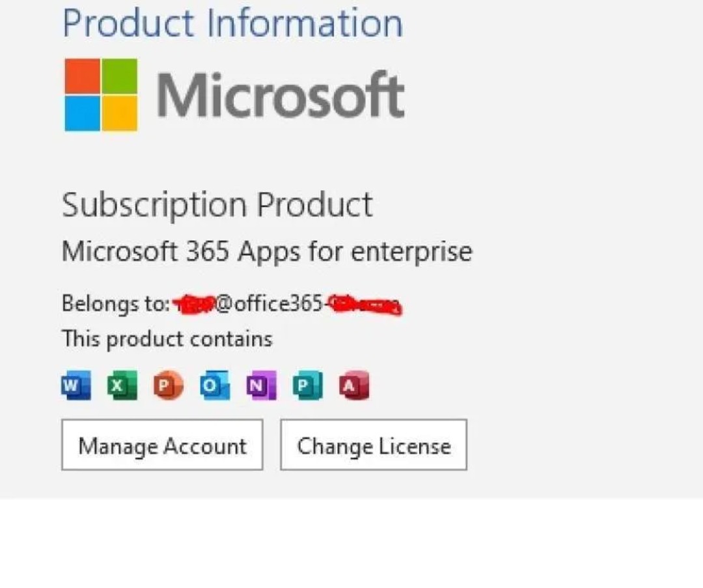The image size is (703, 588).
Task: Click the dark red Access icon
Action: coord(354,385)
